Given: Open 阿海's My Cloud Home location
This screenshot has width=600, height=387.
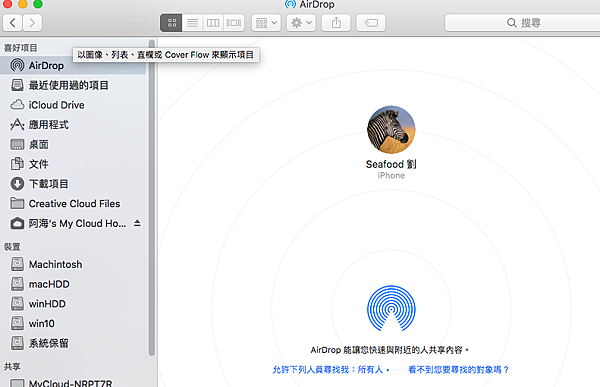Looking at the screenshot, I should [73, 223].
